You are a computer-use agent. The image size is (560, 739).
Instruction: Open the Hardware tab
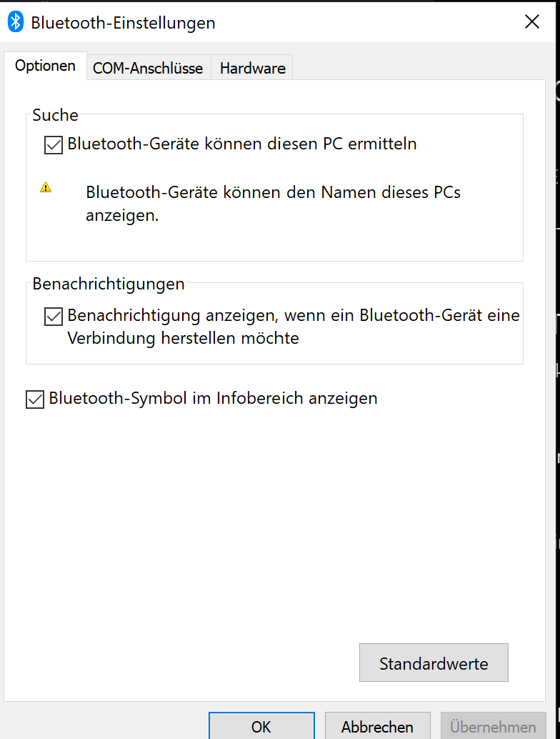point(252,69)
